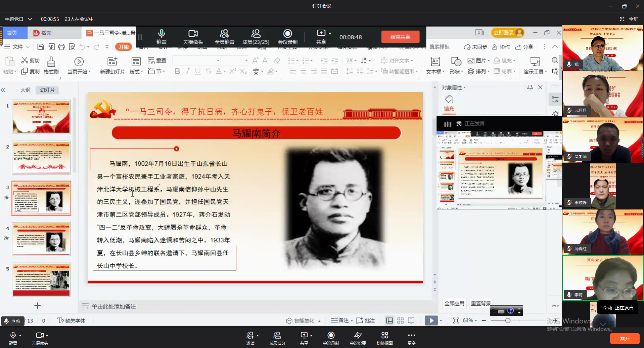Collapse the slide panel with double chevron

click(x=3, y=90)
